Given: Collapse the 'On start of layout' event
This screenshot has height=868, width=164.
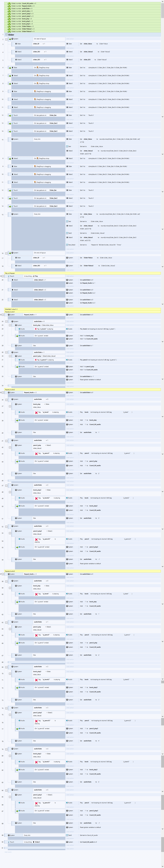Looking at the screenshot, I should pyautogui.click(x=6, y=39).
